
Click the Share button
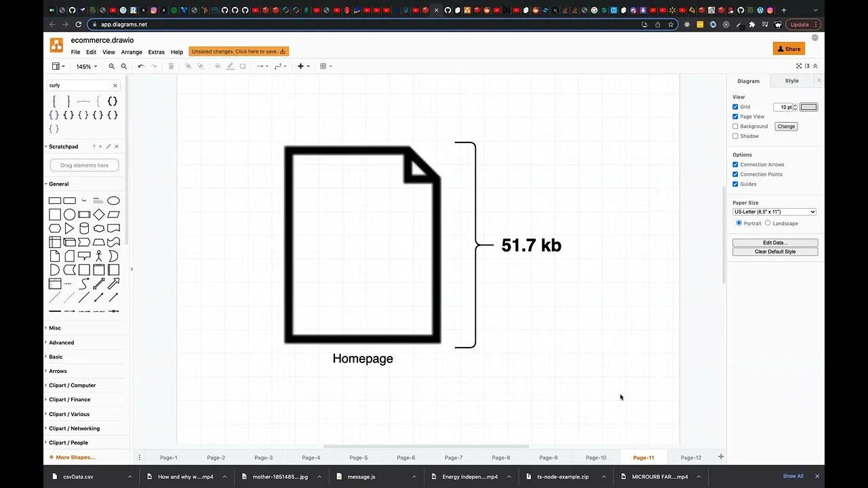789,49
